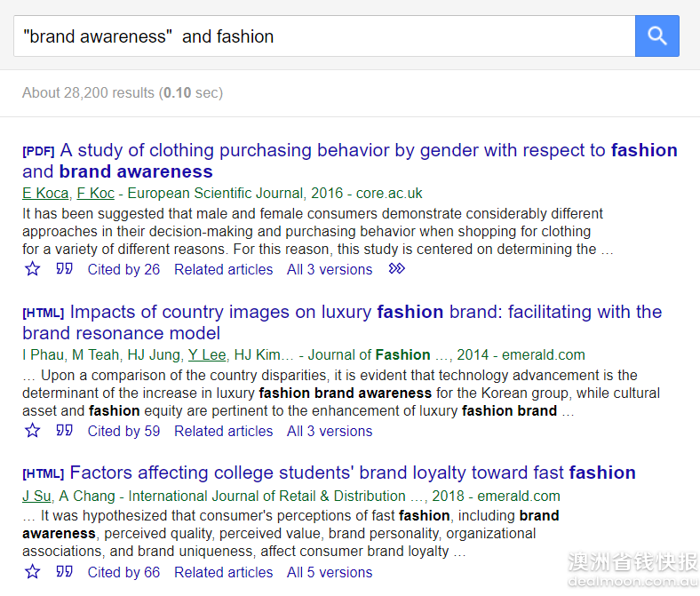Click the blue search magnifier button
The height and width of the screenshot is (596, 700).
657,36
